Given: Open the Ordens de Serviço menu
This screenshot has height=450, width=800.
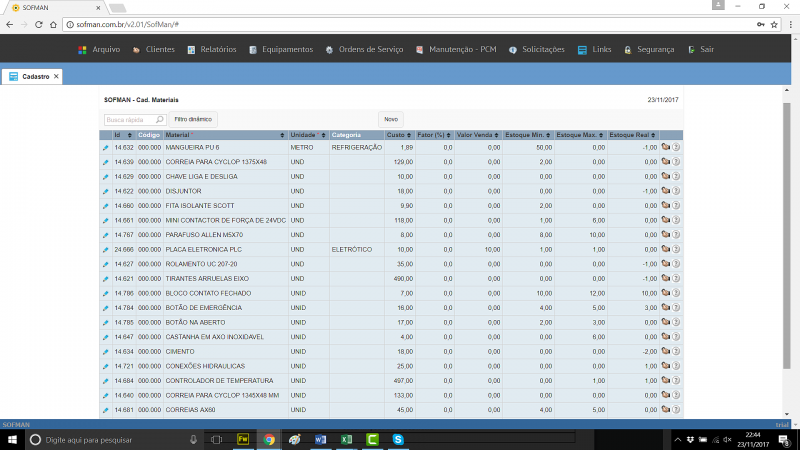Looking at the screenshot, I should coord(371,49).
